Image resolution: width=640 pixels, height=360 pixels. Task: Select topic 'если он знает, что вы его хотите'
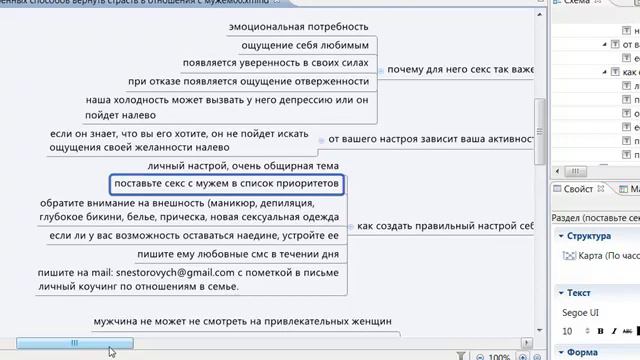[x=179, y=140]
